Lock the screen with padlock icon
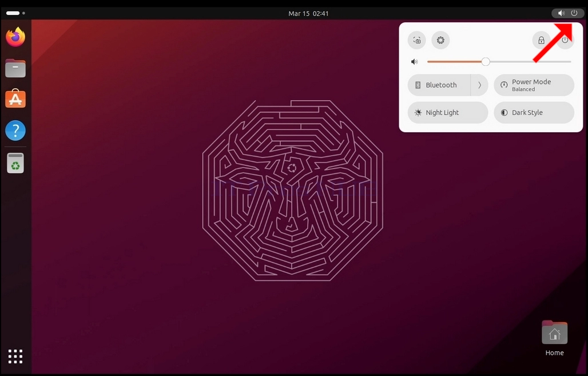 [x=541, y=40]
